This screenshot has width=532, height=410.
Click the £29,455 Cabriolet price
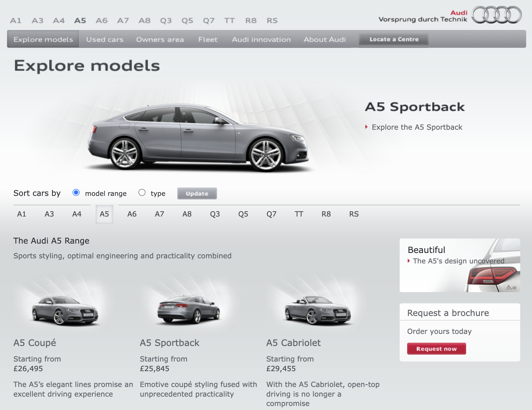click(x=281, y=368)
